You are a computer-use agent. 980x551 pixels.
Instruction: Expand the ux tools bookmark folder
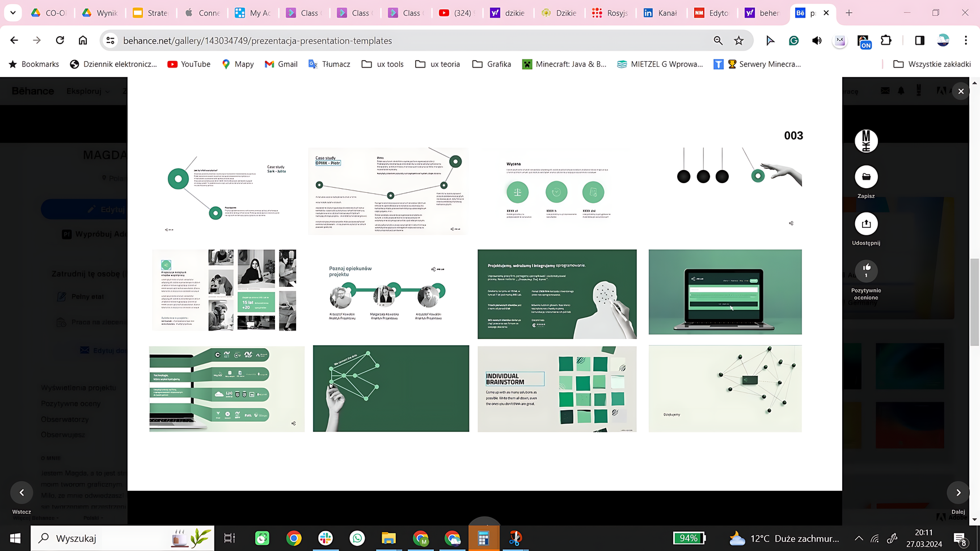383,64
